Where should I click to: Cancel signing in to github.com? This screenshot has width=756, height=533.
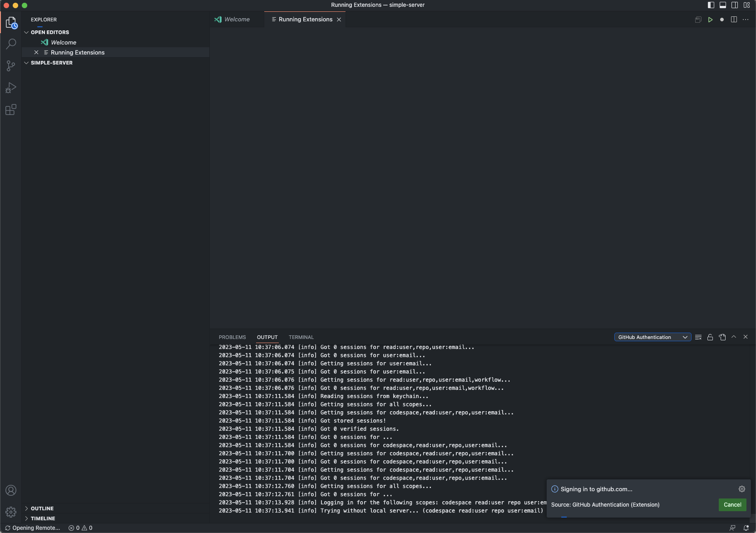732,505
